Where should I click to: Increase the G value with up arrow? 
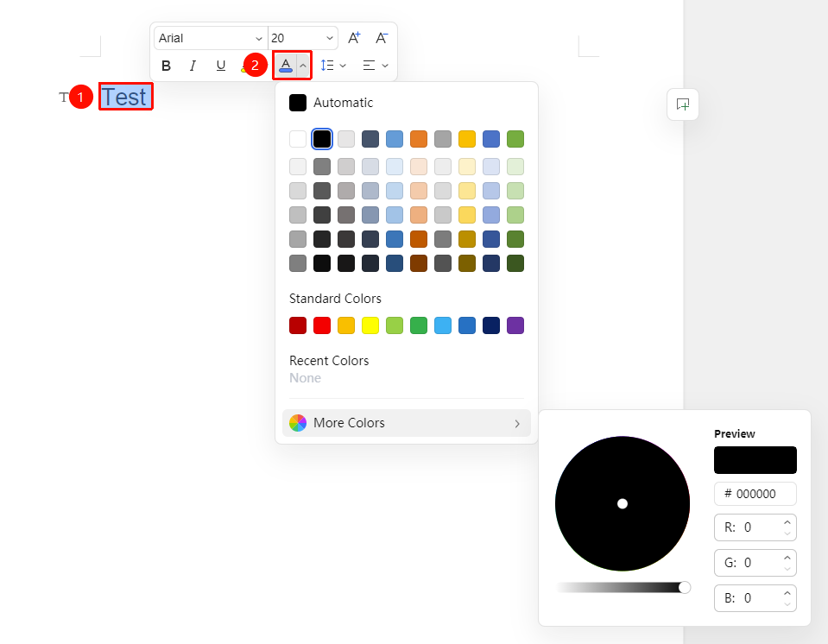point(787,558)
